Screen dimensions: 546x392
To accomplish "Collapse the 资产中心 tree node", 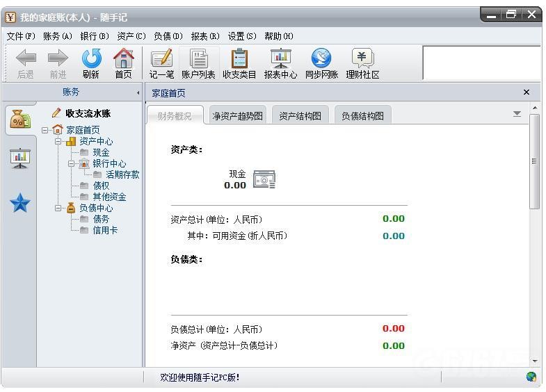I will [59, 141].
